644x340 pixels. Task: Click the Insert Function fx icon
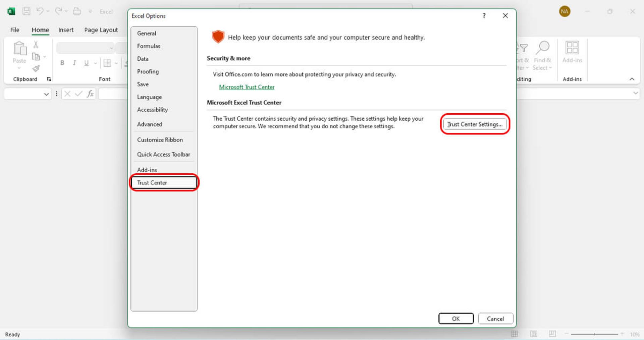pos(90,94)
